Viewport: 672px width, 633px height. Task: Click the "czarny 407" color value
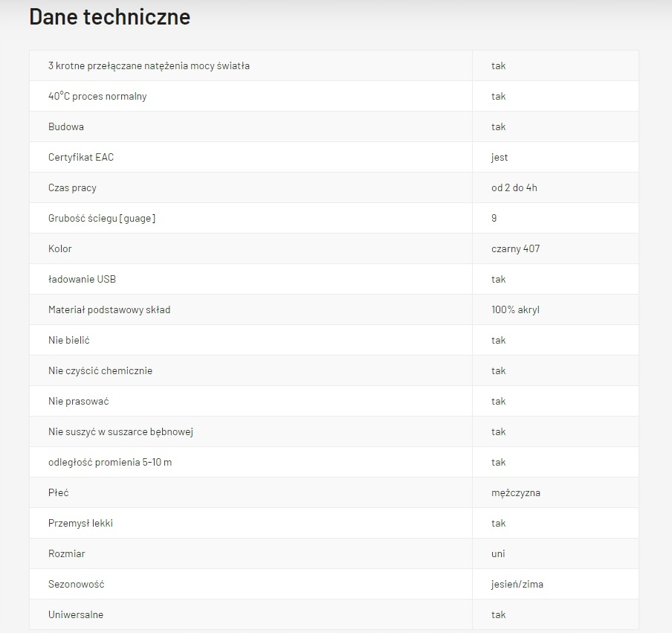point(515,249)
